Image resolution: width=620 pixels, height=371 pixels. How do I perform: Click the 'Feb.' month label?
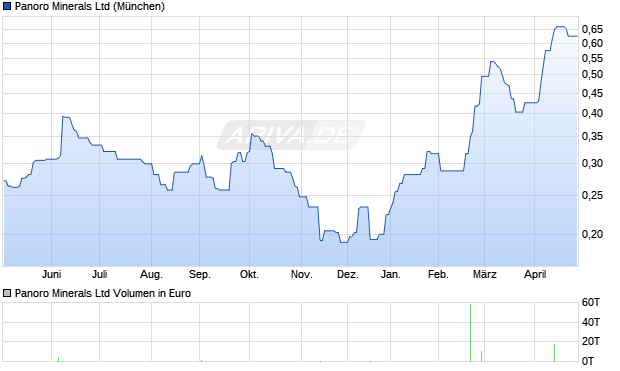point(439,274)
